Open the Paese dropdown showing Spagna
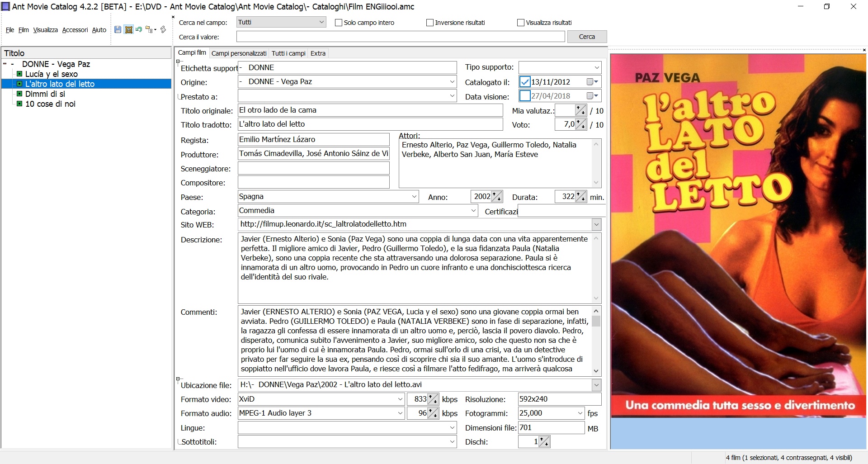This screenshot has height=464, width=868. point(414,197)
